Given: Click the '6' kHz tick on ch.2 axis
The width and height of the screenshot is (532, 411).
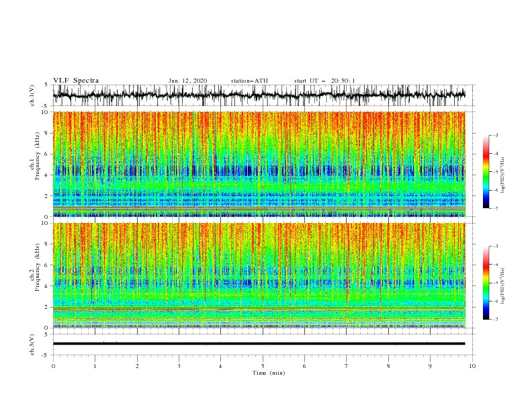Looking at the screenshot, I should (x=48, y=265).
